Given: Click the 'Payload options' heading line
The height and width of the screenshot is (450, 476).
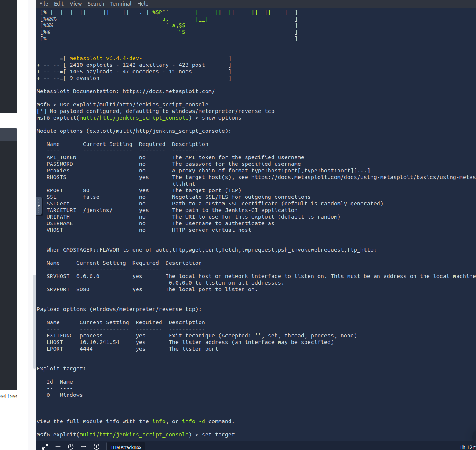Looking at the screenshot, I should pyautogui.click(x=119, y=309).
